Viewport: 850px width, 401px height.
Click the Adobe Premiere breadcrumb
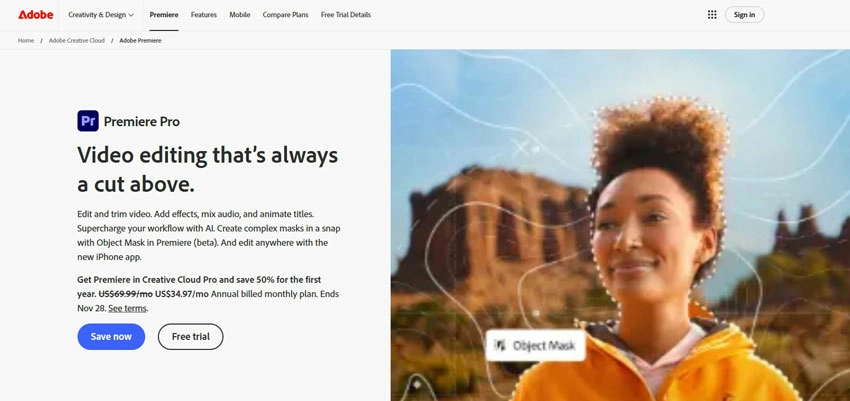click(140, 41)
